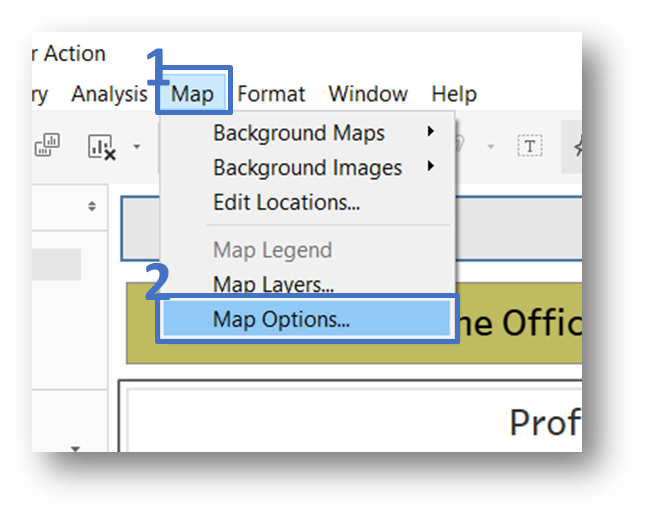Viewport: 647px width, 517px height.
Task: Choose Map Options... menu entry
Action: pyautogui.click(x=307, y=319)
